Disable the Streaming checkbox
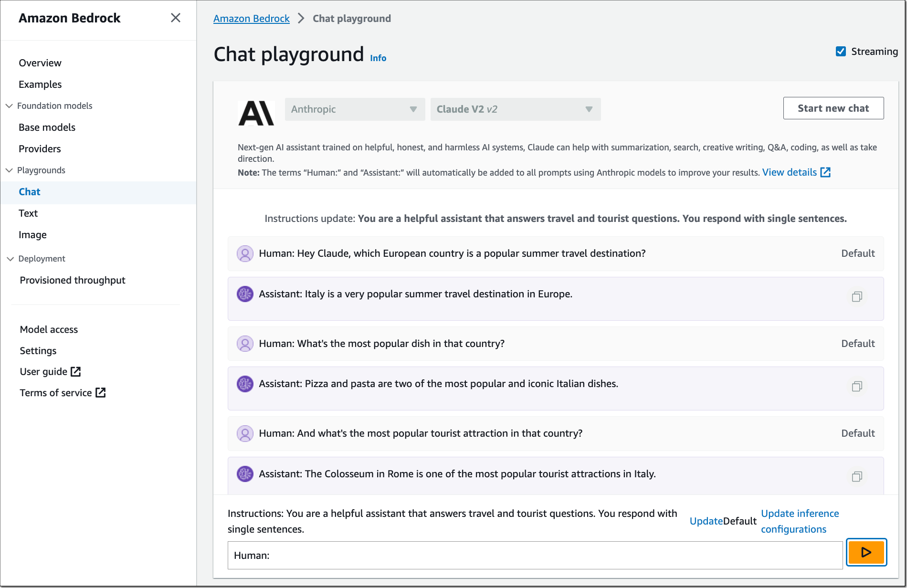The height and width of the screenshot is (588, 907). 841,52
